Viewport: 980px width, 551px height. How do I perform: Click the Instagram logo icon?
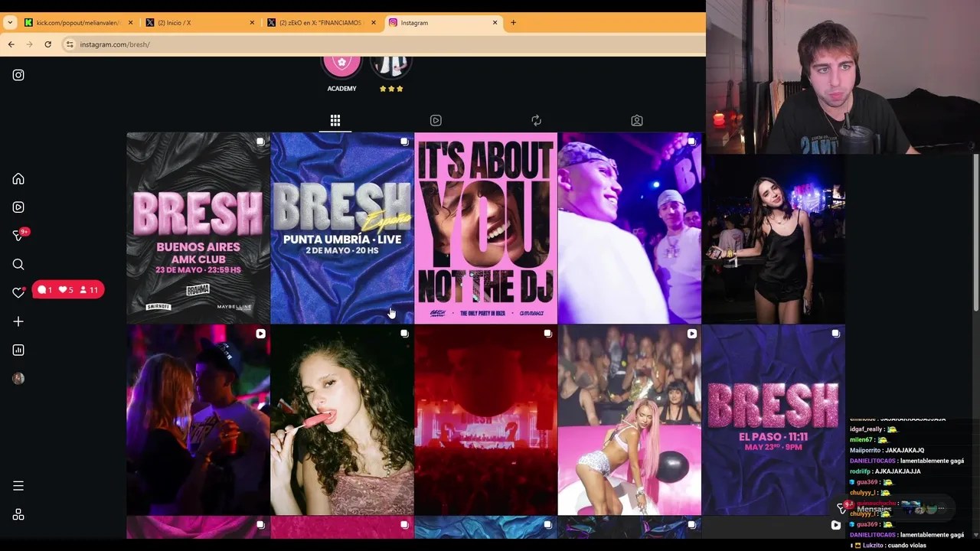point(18,75)
